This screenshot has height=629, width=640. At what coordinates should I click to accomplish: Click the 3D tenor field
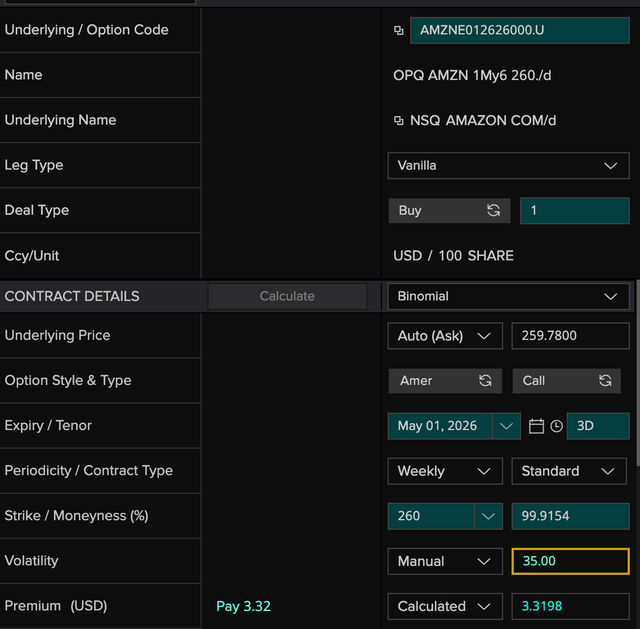pos(598,426)
